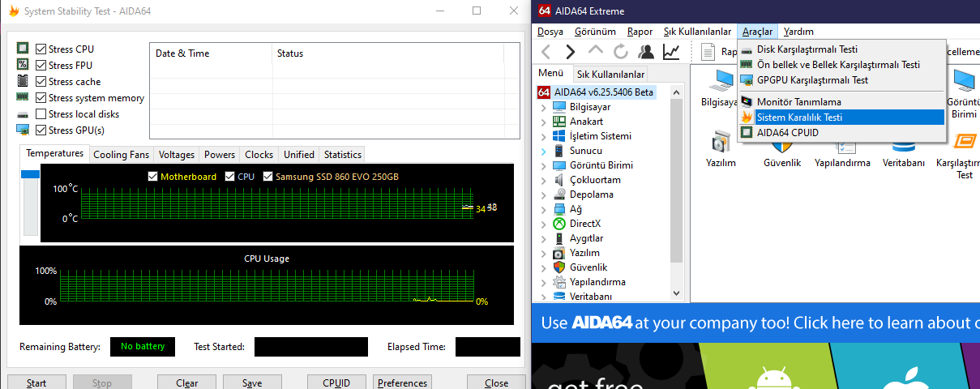Switch to the Cooling Fans tab
The height and width of the screenshot is (389, 980).
click(121, 154)
